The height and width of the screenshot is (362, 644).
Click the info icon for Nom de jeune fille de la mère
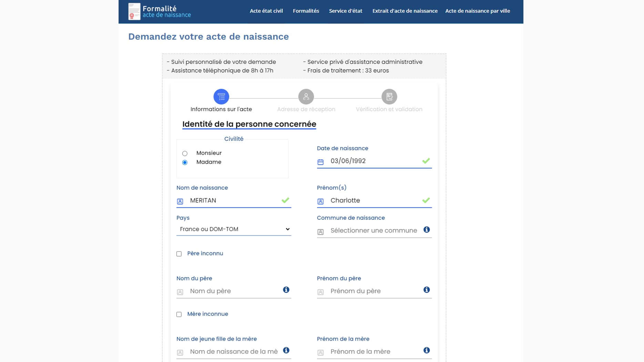point(286,350)
